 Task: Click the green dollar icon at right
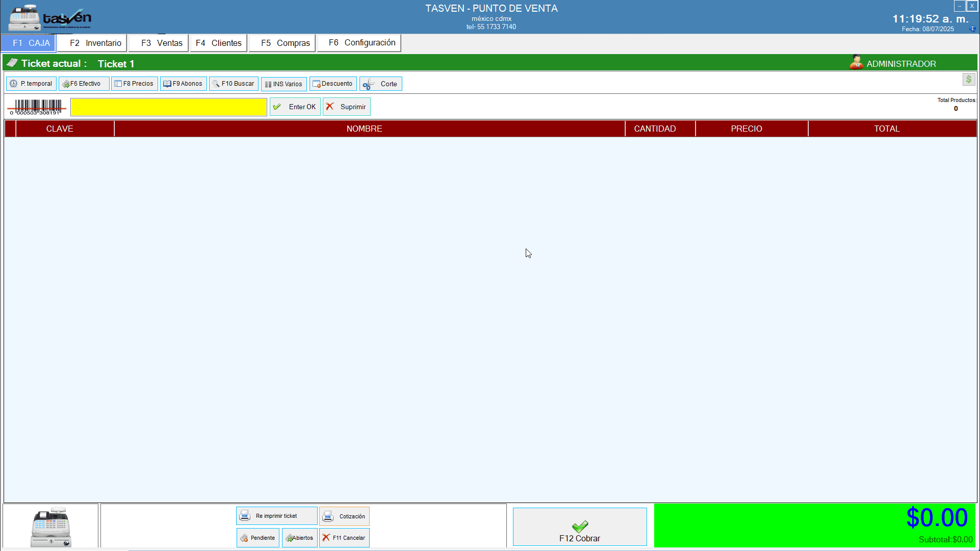[969, 80]
